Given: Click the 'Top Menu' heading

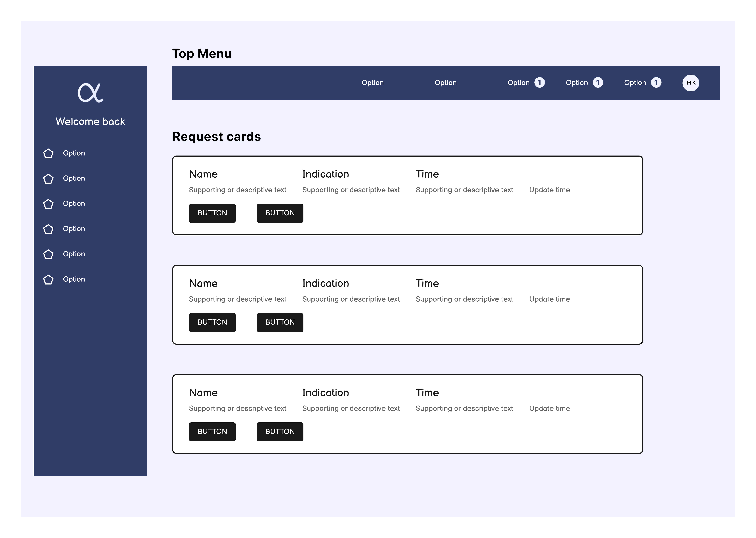Looking at the screenshot, I should point(202,54).
